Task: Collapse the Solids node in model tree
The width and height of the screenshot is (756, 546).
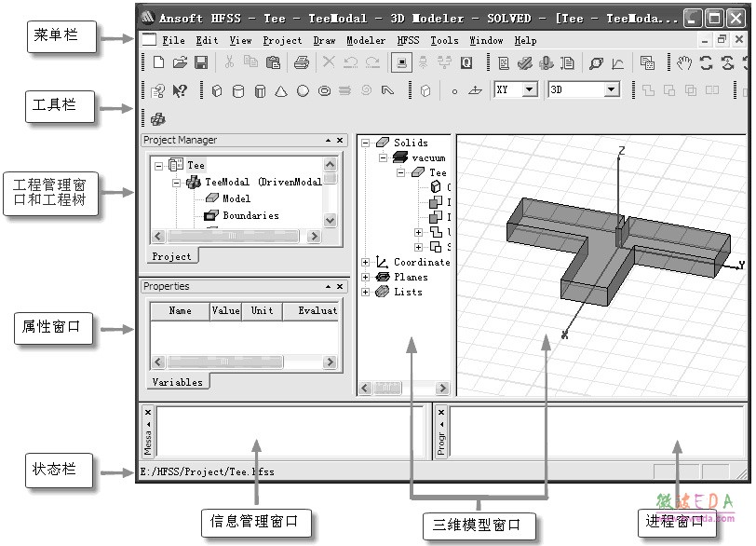Action: [366, 143]
